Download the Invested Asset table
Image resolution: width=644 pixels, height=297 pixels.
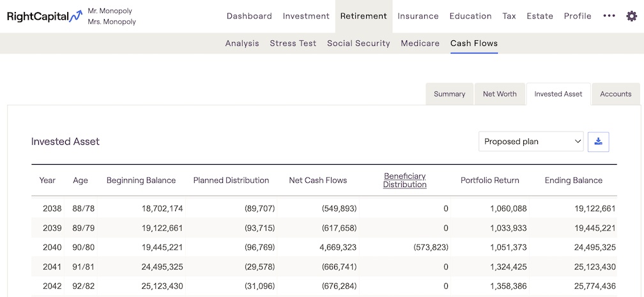point(599,142)
